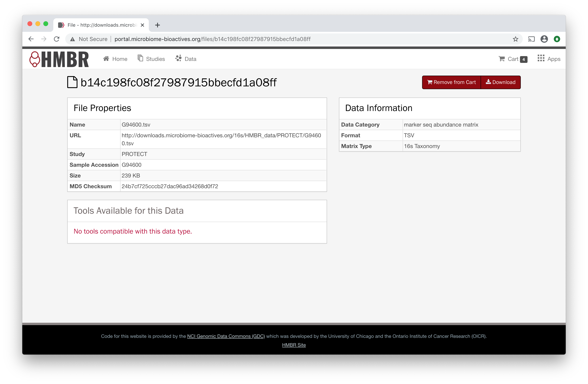Open the browser profile account menu
Viewport: 588px width, 384px height.
pyautogui.click(x=544, y=39)
